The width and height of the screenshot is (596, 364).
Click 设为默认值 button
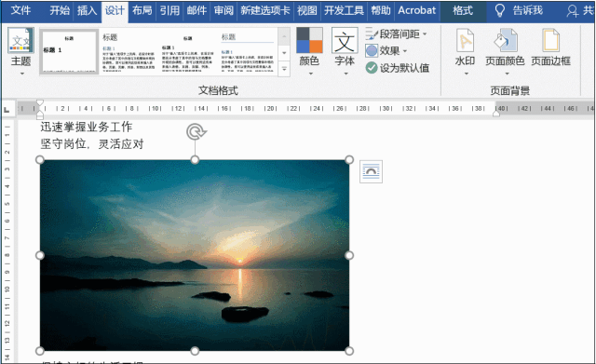(x=398, y=68)
